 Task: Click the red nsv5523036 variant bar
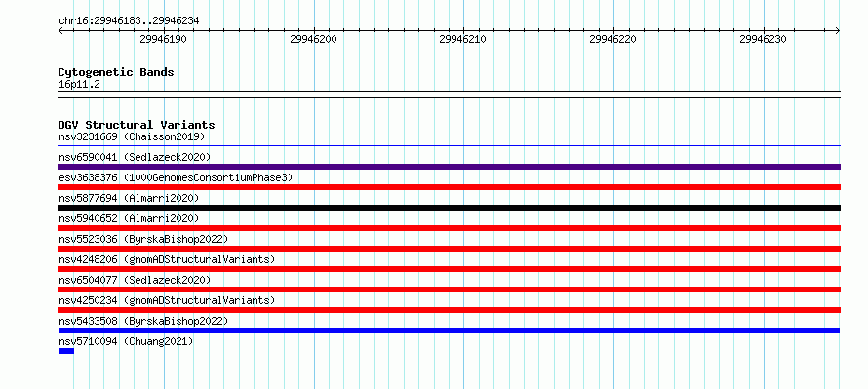click(x=450, y=249)
